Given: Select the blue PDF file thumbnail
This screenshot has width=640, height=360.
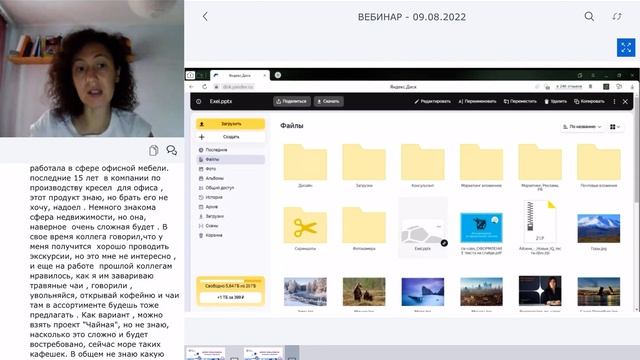Looking at the screenshot, I should coord(481,228).
